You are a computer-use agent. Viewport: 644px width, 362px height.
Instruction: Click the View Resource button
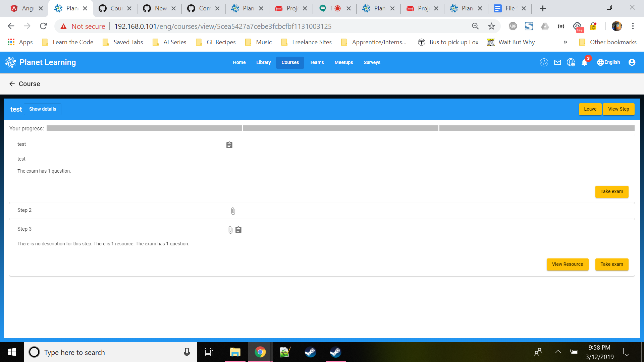click(567, 264)
